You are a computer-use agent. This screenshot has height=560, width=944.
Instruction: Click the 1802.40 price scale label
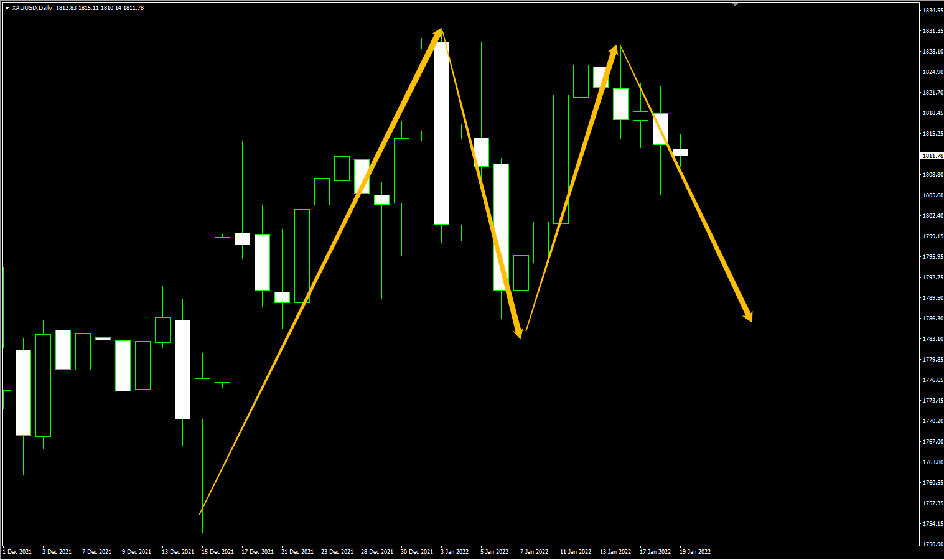[932, 216]
